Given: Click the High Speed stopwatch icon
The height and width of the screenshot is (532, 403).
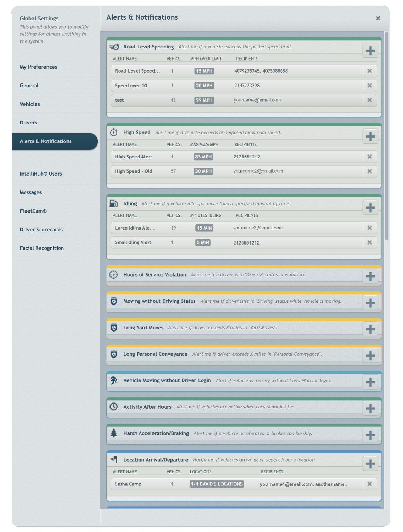Looking at the screenshot, I should (114, 132).
